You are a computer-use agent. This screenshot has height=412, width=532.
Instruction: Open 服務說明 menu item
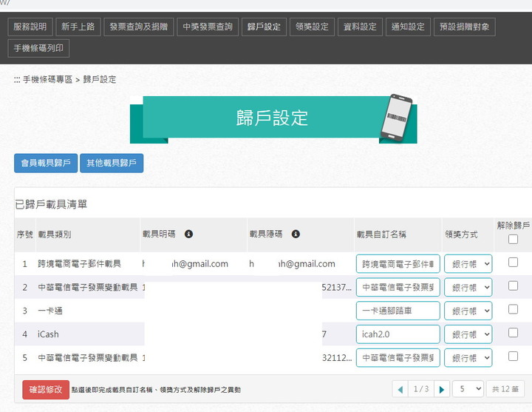click(30, 27)
